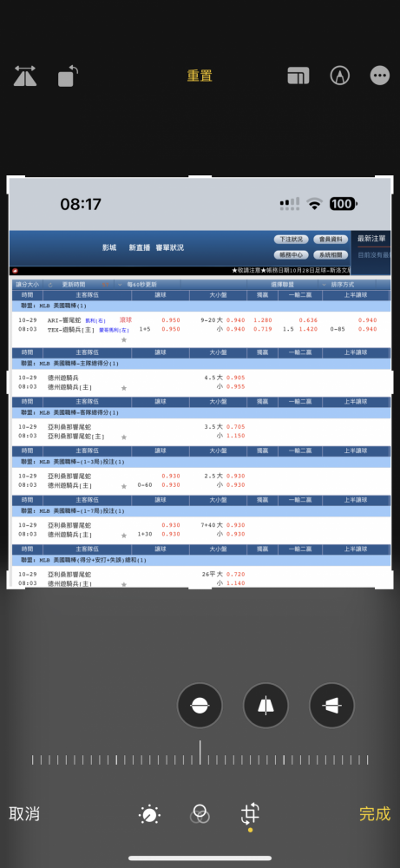This screenshot has width=400, height=868.
Task: Select the straighten adjustment button
Action: [x=200, y=705]
